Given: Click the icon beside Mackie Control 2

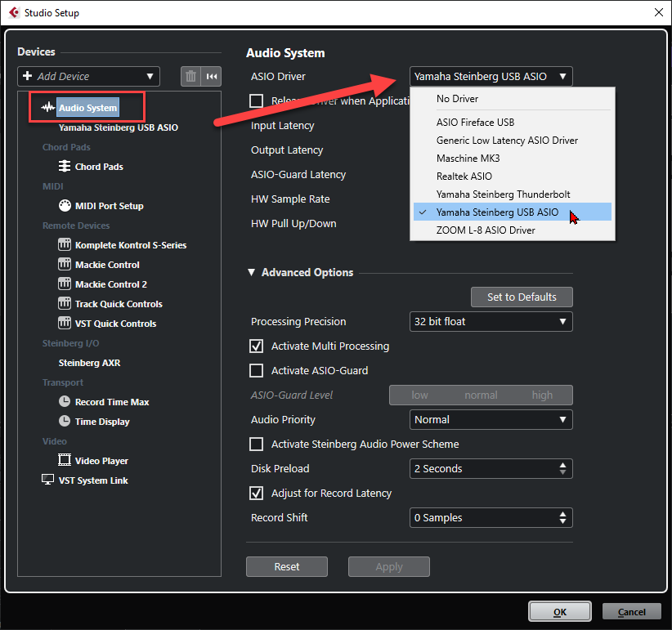Looking at the screenshot, I should click(65, 284).
